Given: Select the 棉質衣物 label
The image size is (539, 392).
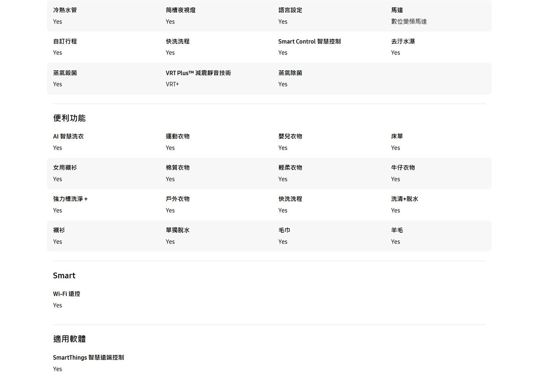Looking at the screenshot, I should (x=178, y=167).
